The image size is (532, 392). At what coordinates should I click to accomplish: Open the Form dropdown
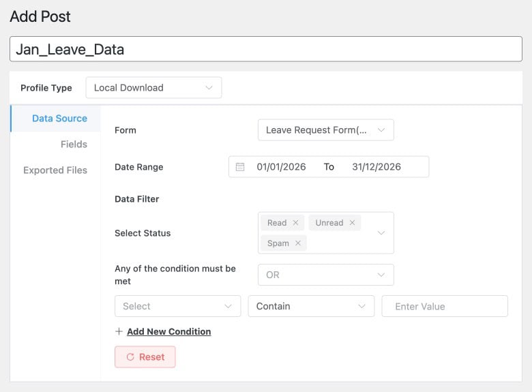click(x=326, y=130)
